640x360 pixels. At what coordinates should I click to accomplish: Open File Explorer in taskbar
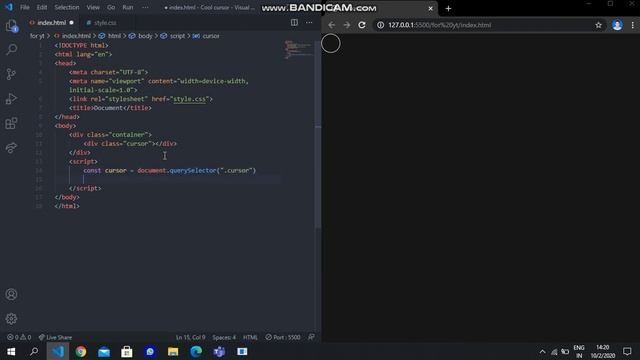(173, 351)
